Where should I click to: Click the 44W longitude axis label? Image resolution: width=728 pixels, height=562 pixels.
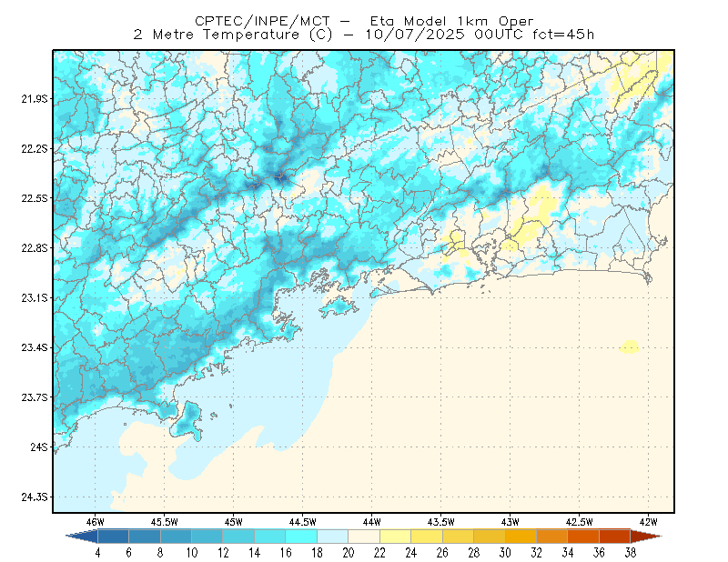[372, 522]
